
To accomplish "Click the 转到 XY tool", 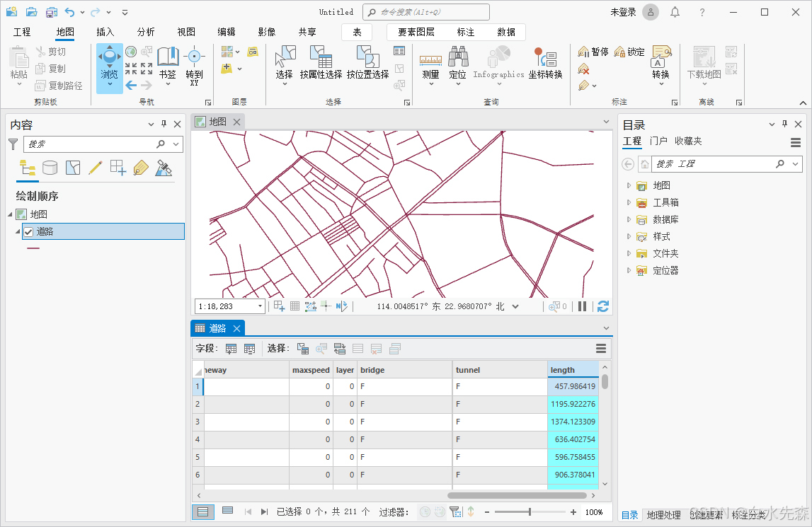I will point(194,64).
